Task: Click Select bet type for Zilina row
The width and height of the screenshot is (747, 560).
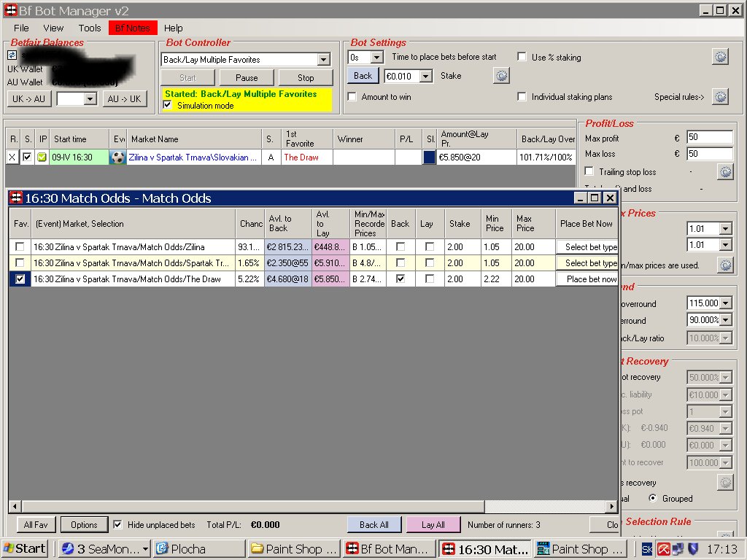Action: (587, 246)
